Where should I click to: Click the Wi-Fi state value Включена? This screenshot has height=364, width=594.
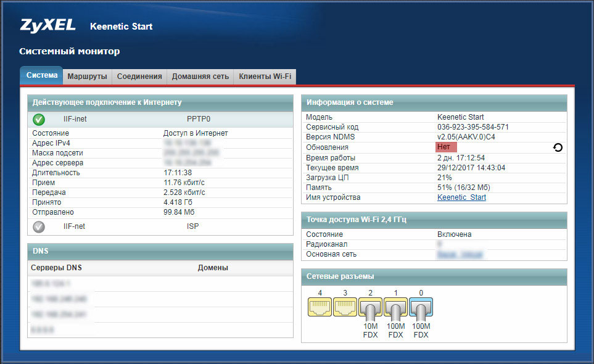coord(455,234)
